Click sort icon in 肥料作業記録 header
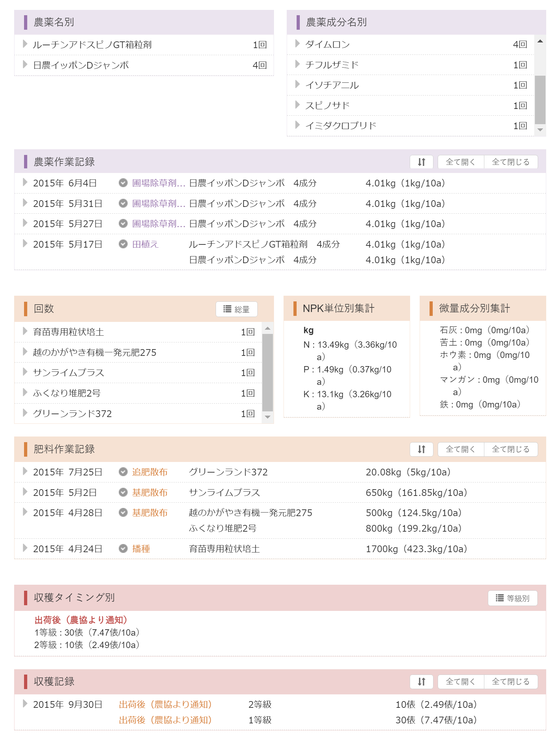This screenshot has height=740, width=560. tap(421, 449)
